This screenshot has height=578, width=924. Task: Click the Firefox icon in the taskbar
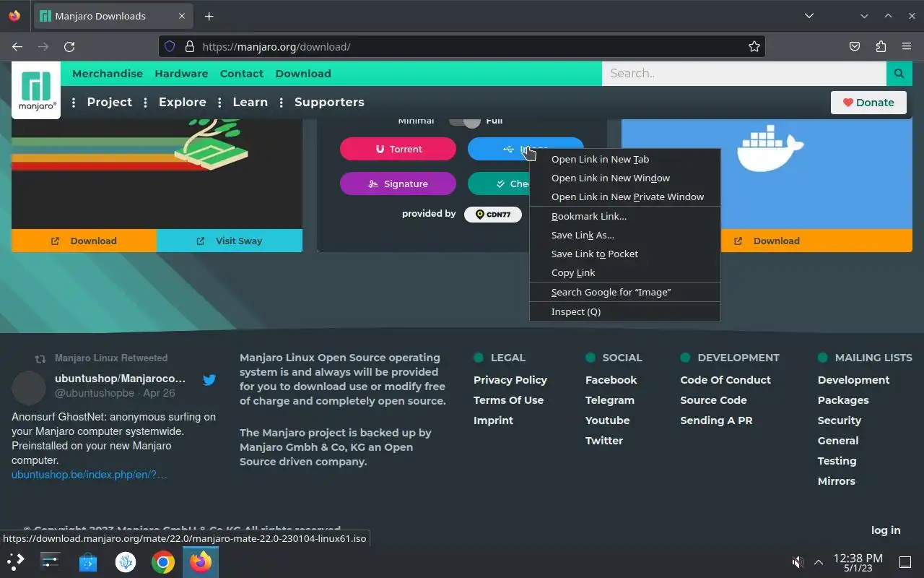coord(201,561)
